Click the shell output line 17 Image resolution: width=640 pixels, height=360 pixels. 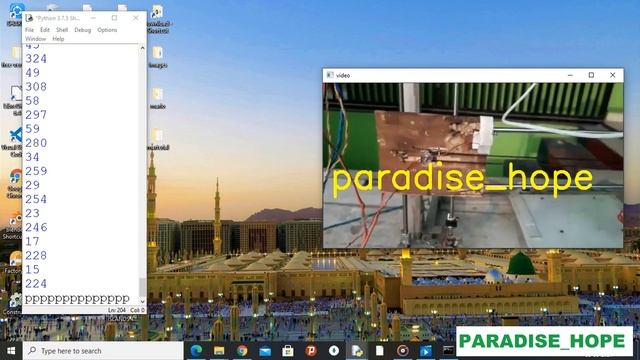tap(32, 242)
